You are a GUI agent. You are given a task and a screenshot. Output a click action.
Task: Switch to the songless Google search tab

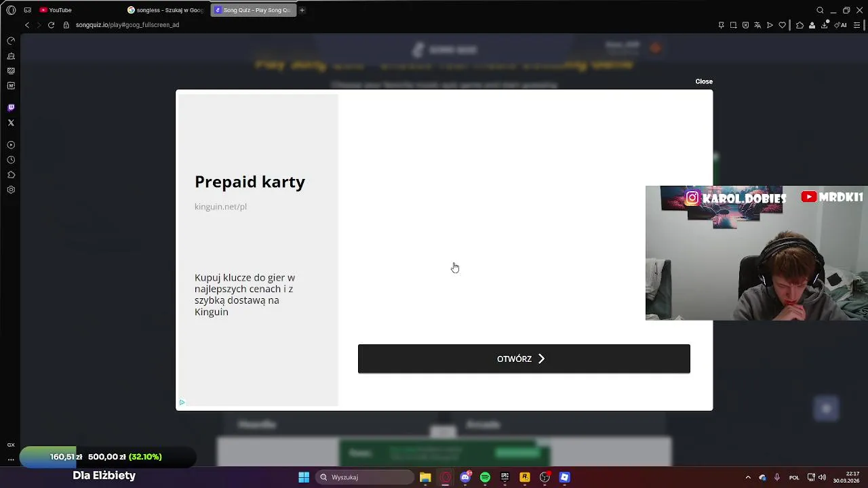click(165, 10)
